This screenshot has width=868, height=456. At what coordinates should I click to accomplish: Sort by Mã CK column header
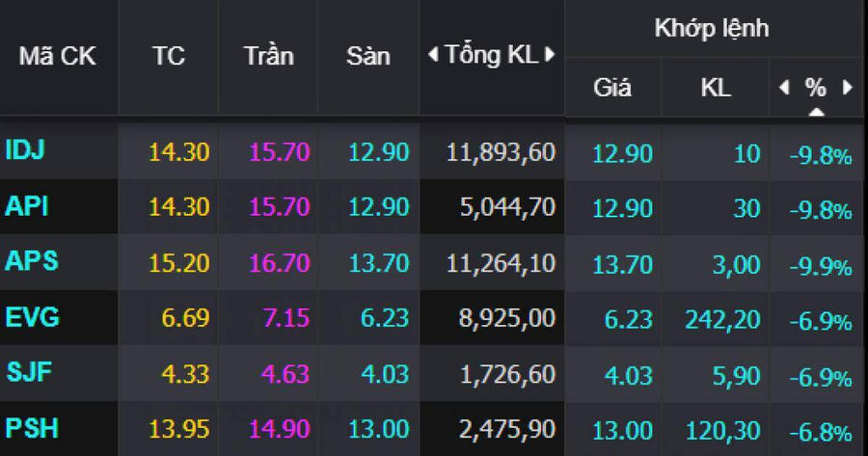point(58,56)
